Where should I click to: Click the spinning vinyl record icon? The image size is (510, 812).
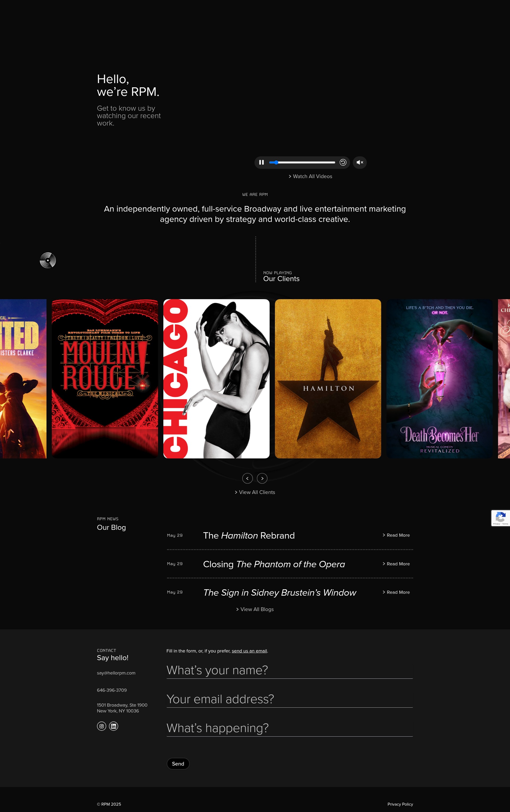(48, 260)
